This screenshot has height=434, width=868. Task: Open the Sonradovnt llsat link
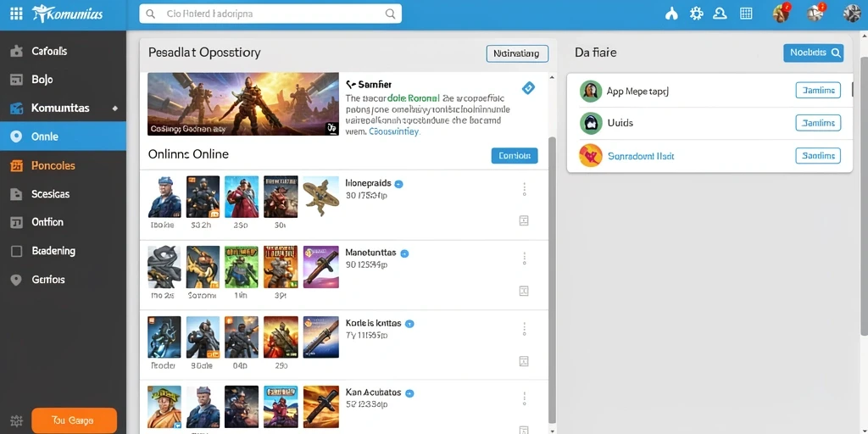coord(641,156)
